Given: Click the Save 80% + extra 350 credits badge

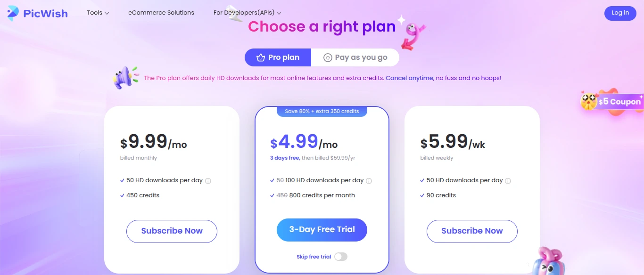Looking at the screenshot, I should click(322, 112).
